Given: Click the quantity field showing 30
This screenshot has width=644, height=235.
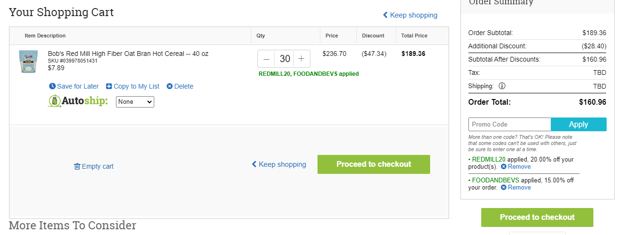Looking at the screenshot, I should [x=284, y=59].
